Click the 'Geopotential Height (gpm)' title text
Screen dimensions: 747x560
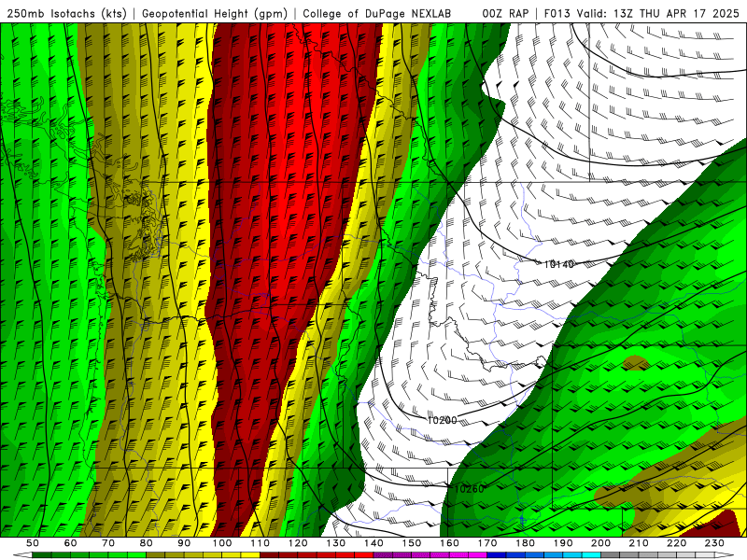click(215, 14)
